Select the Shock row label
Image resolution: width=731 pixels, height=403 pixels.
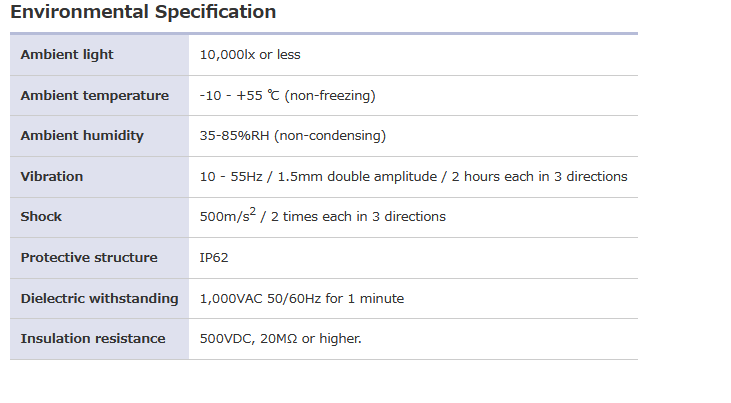[41, 217]
